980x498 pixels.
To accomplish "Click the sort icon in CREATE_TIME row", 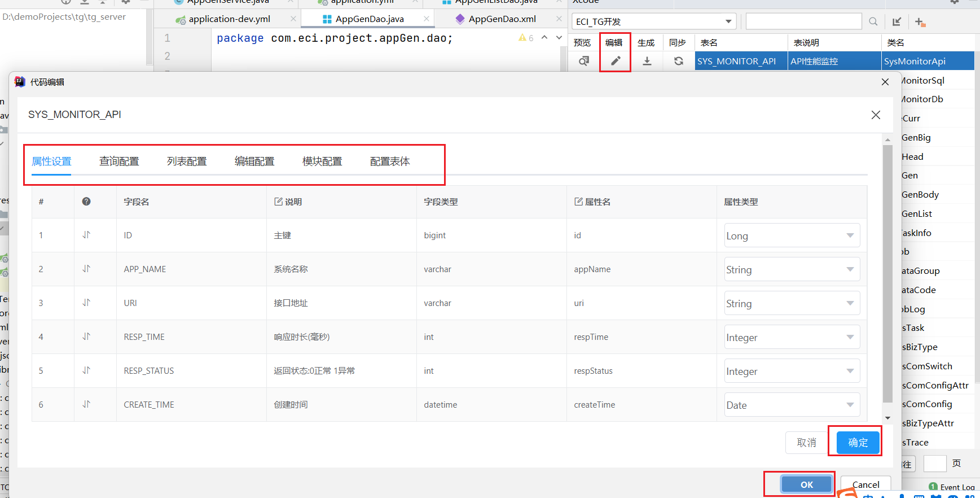I will [x=86, y=404].
